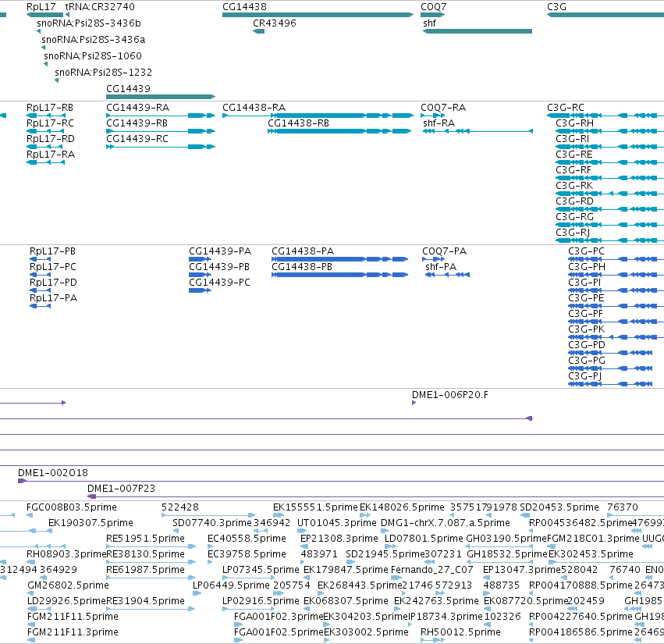Select snoRNA:Psi28S-3436b feature label
664x644 pixels.
click(x=89, y=23)
